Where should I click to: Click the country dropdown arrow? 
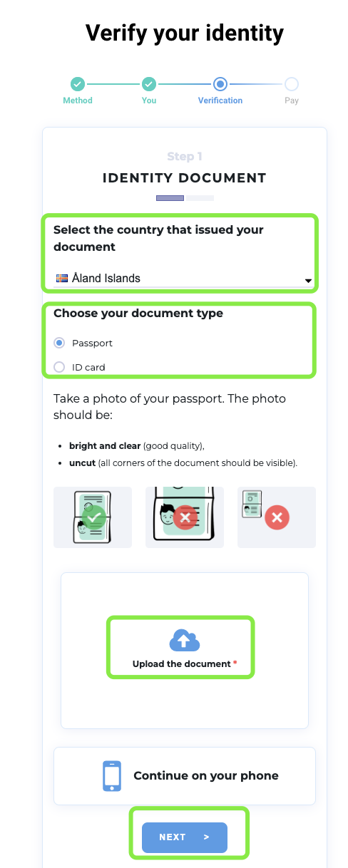pyautogui.click(x=309, y=281)
